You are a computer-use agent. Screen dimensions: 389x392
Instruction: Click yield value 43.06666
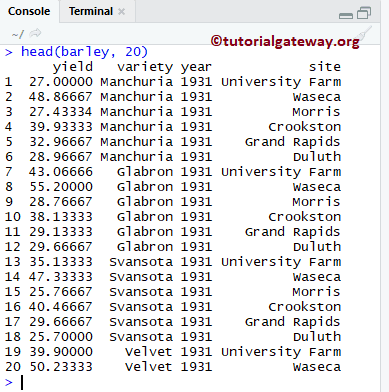(61, 172)
